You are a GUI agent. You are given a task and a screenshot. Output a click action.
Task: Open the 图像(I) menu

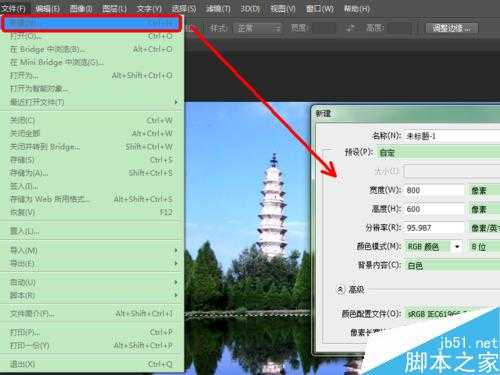tap(81, 9)
